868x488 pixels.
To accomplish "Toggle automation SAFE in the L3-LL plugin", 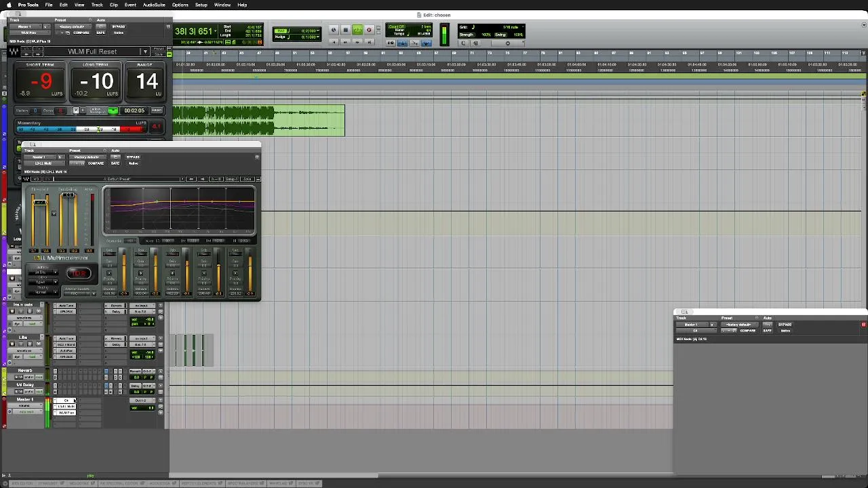I will 115,163.
